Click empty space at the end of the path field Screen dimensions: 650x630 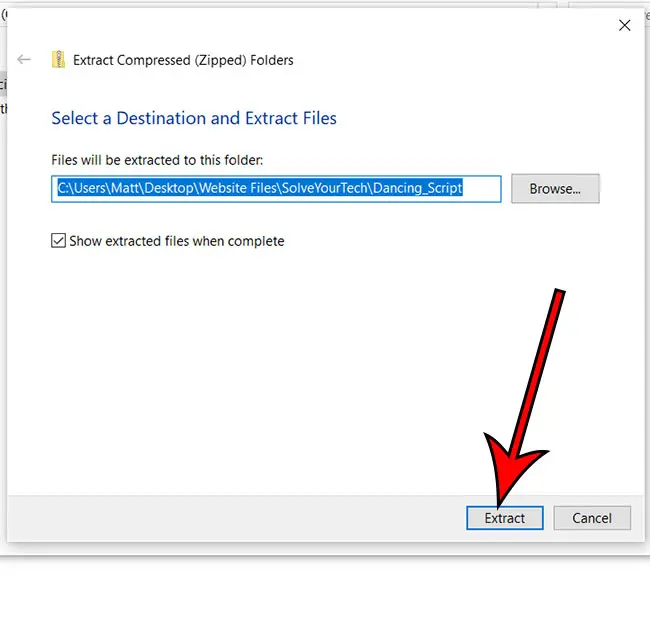pyautogui.click(x=483, y=188)
